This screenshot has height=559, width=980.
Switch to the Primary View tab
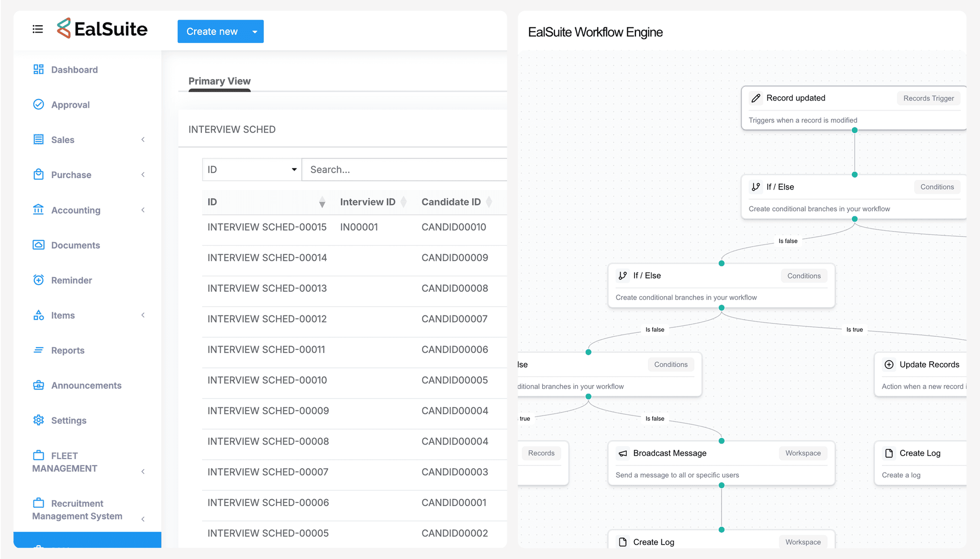click(x=219, y=81)
